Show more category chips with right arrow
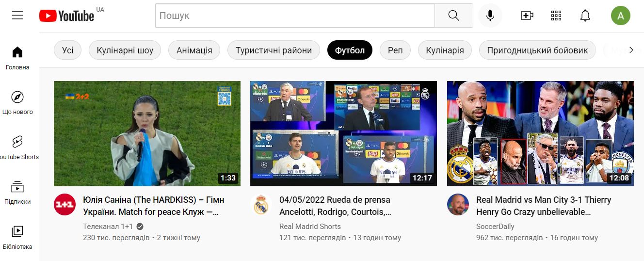This screenshot has width=644, height=261. pyautogui.click(x=631, y=50)
